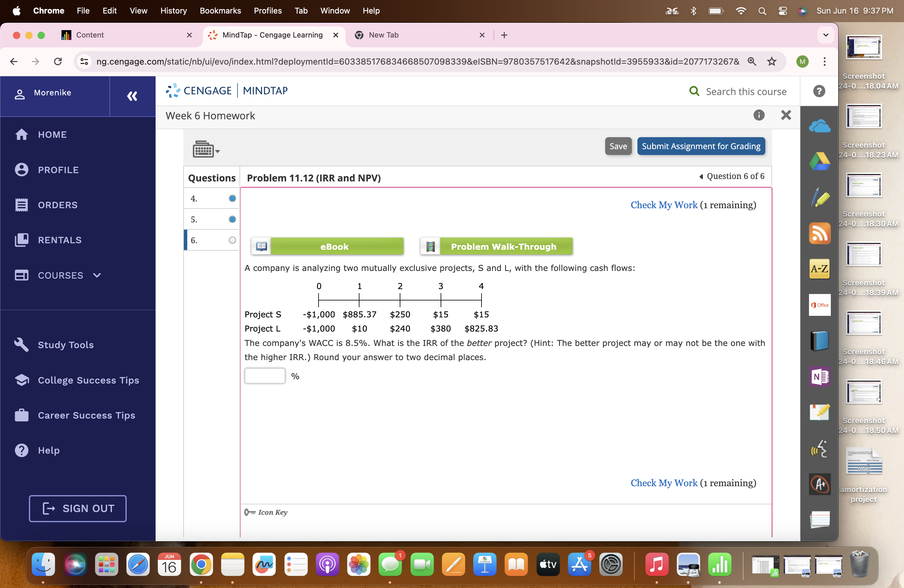Collapse the navigation sidebar with the chevron
This screenshot has width=904, height=588.
[132, 96]
